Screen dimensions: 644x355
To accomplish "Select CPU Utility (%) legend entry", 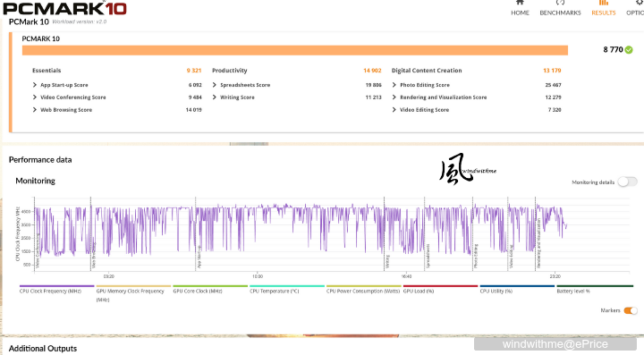I will pyautogui.click(x=496, y=291).
